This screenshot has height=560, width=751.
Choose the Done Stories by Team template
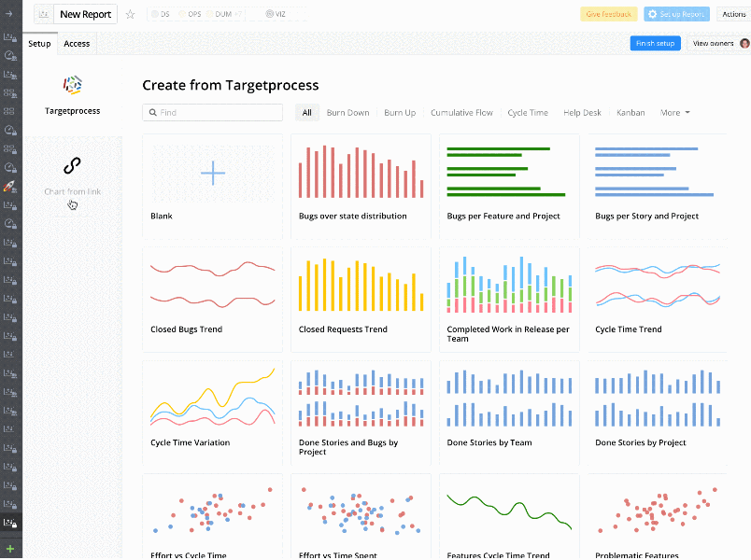(509, 413)
